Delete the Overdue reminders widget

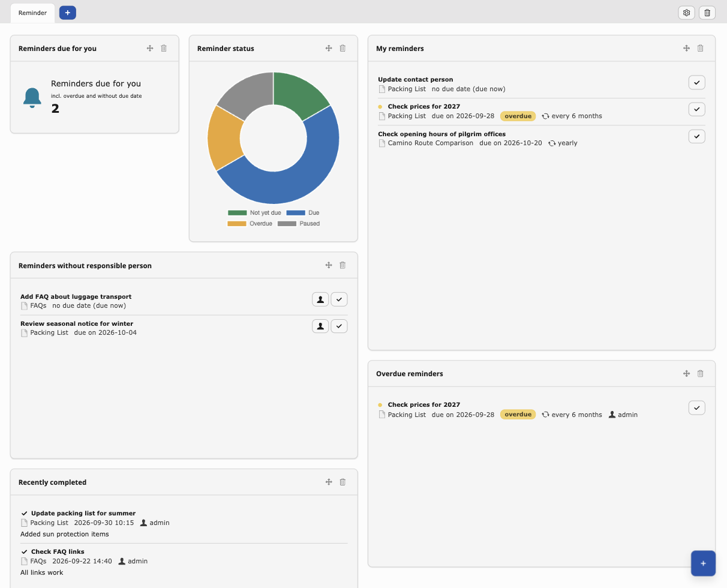(700, 373)
